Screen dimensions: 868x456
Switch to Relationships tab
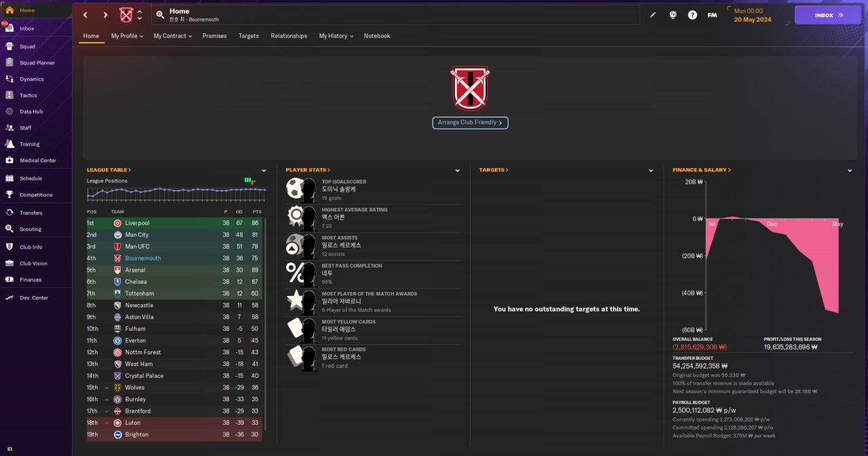(x=289, y=36)
